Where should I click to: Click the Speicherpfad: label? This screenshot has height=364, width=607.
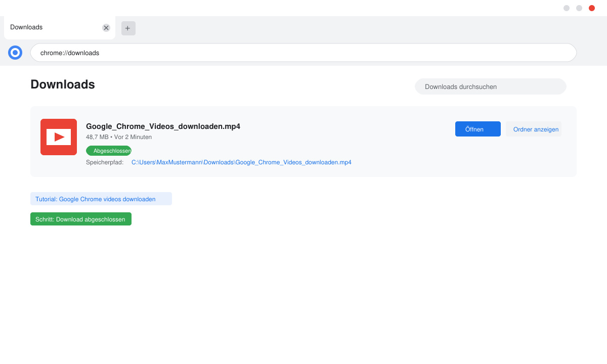pos(105,162)
